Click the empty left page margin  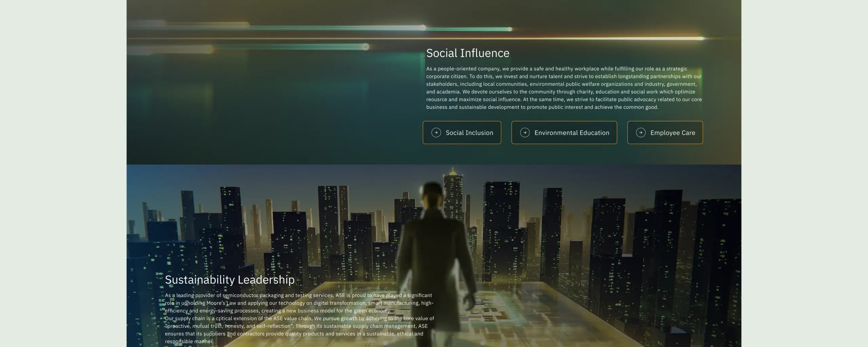coord(63,173)
